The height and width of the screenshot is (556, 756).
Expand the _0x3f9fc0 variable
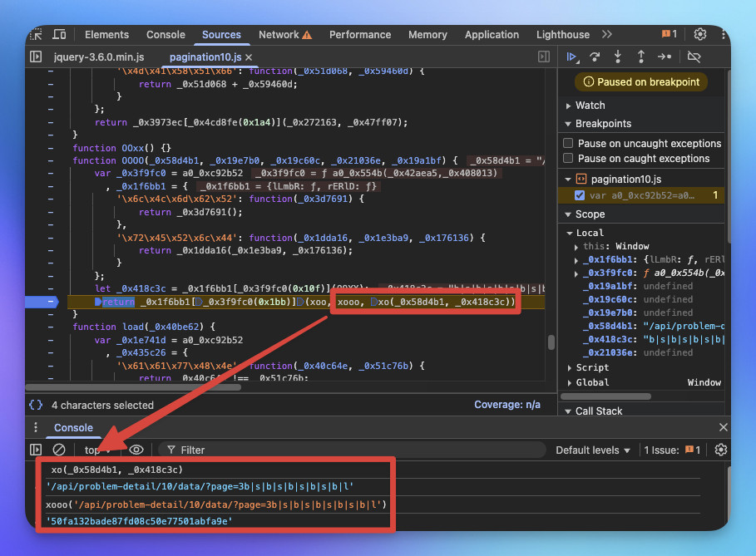576,273
